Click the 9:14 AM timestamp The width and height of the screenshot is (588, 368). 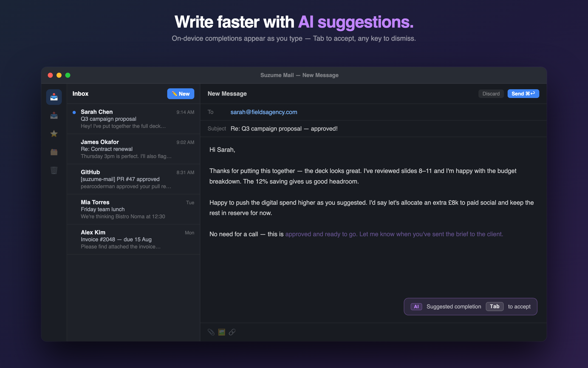point(185,112)
